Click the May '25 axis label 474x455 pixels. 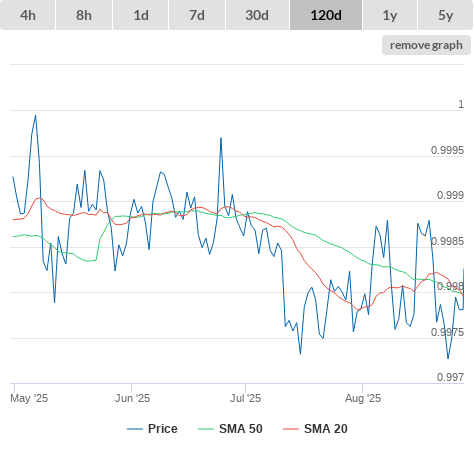29,398
